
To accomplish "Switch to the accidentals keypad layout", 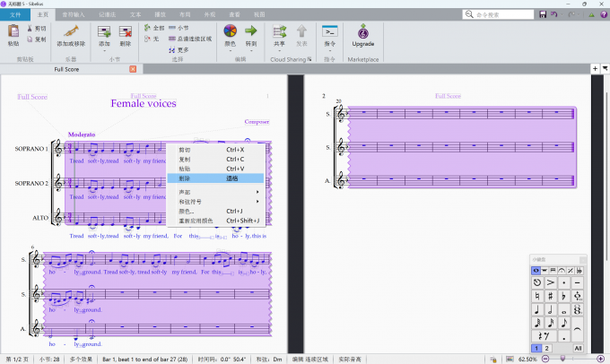I will pyautogui.click(x=579, y=270).
